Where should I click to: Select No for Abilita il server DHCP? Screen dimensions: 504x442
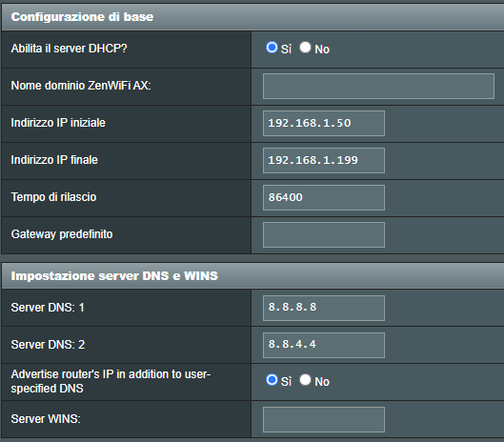pos(305,48)
